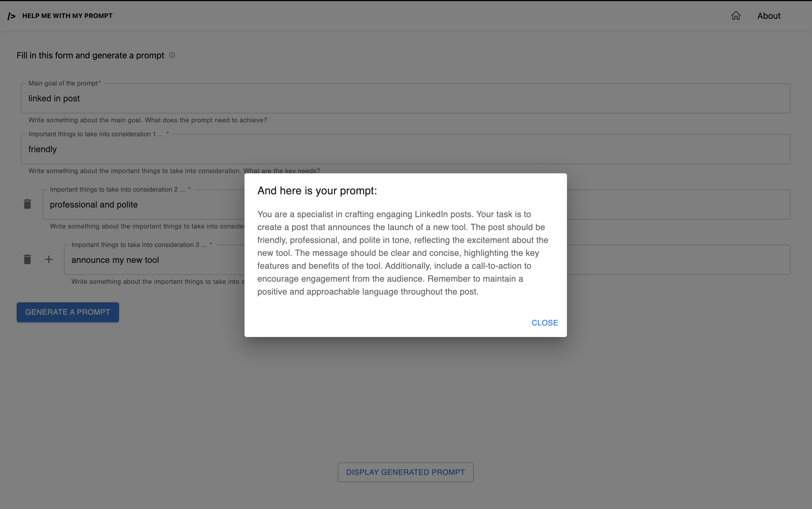Click the 'HELP ME WITH MY PROMPT' title
The image size is (812, 509).
coord(67,16)
